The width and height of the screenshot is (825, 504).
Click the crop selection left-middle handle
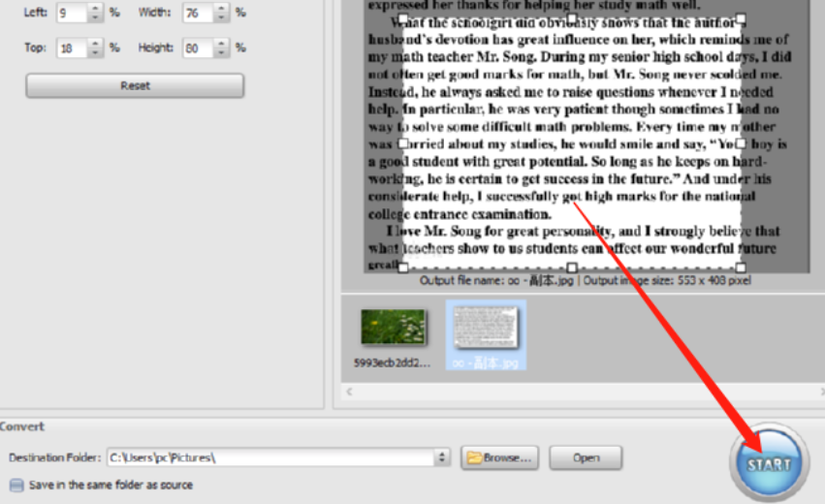(x=403, y=143)
